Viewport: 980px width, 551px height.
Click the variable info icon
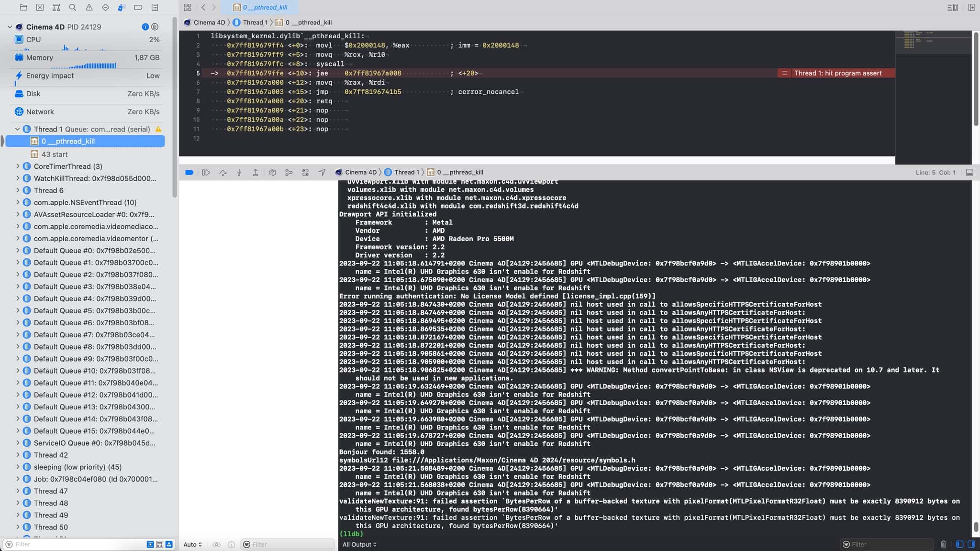[x=231, y=544]
